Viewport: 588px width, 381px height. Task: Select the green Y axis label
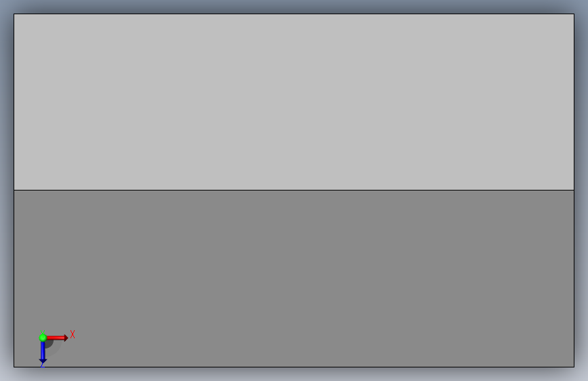coord(42,332)
